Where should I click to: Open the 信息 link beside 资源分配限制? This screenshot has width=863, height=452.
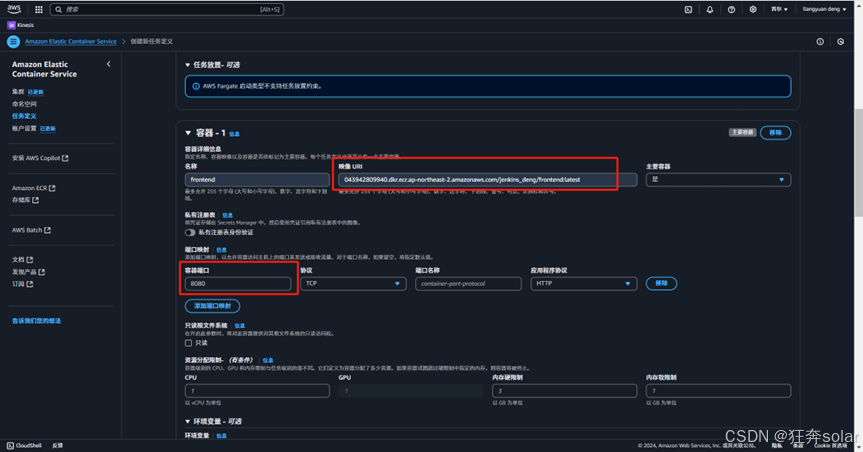267,361
